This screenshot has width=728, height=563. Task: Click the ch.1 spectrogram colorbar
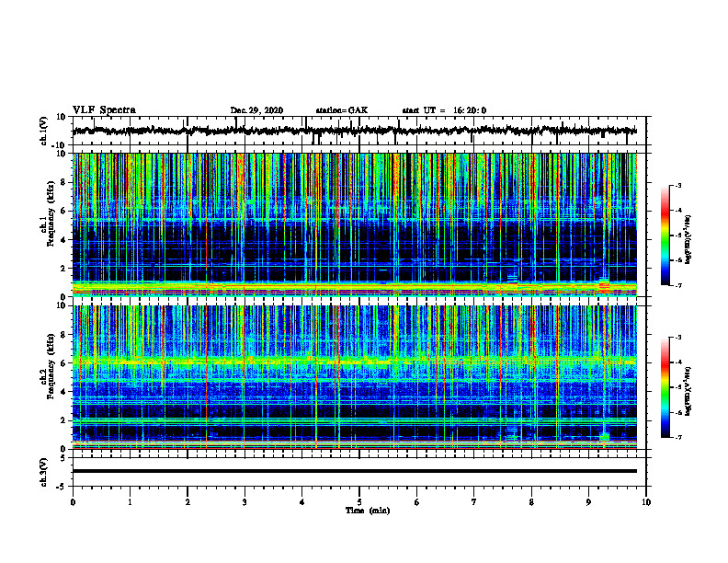click(x=665, y=236)
